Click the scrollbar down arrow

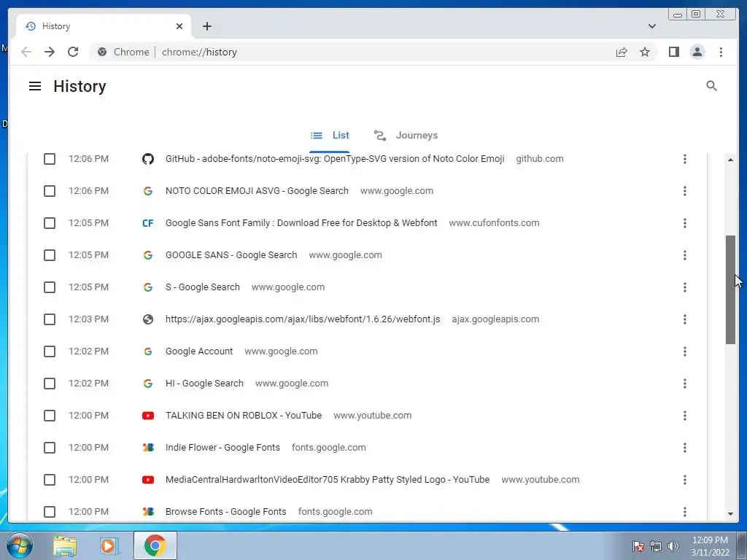click(x=730, y=514)
